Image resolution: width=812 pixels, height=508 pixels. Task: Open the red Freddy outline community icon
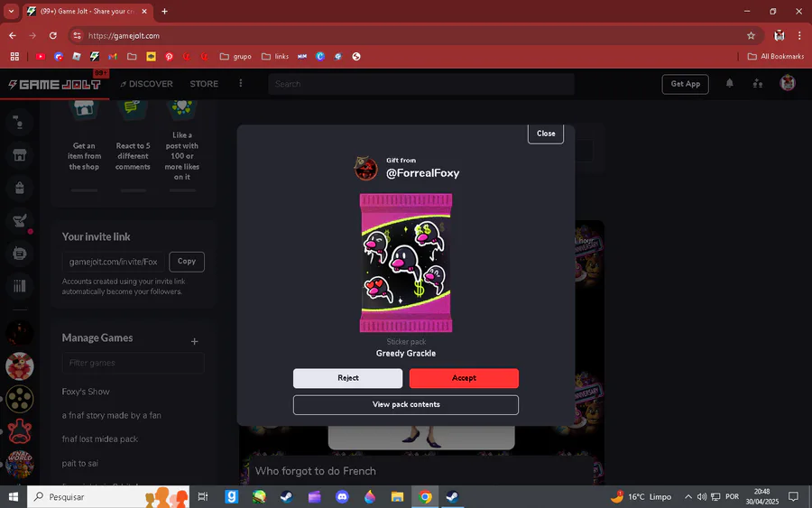20,431
